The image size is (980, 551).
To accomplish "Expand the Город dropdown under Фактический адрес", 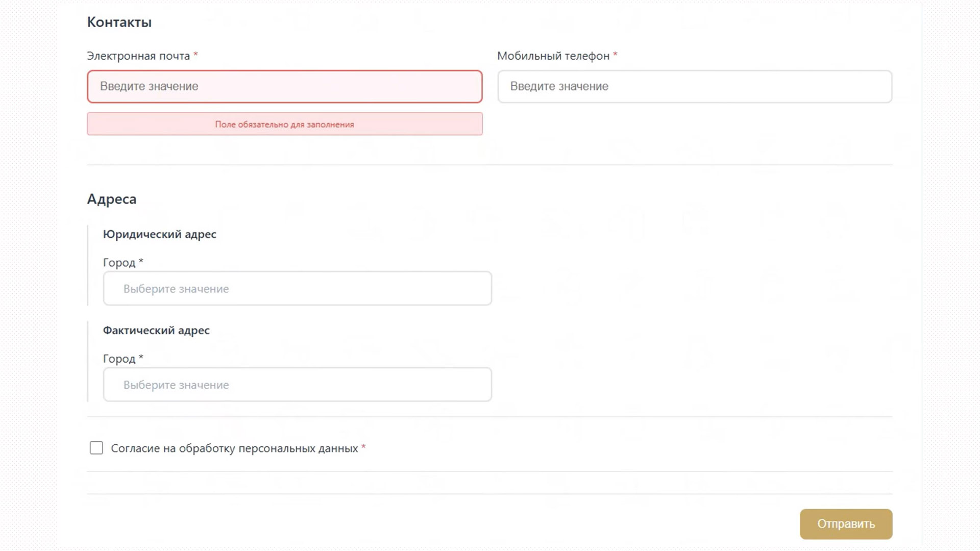I will tap(297, 385).
